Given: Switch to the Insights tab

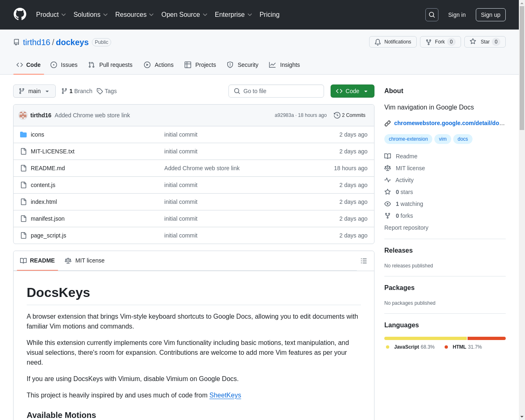Looking at the screenshot, I should click(x=284, y=65).
